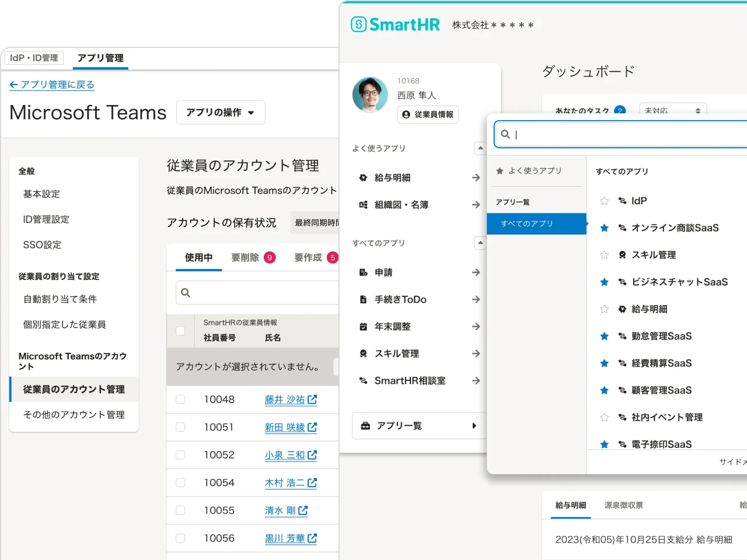Screen dimensions: 747x560
Task: Check the box for employee 10048
Action: point(180,400)
